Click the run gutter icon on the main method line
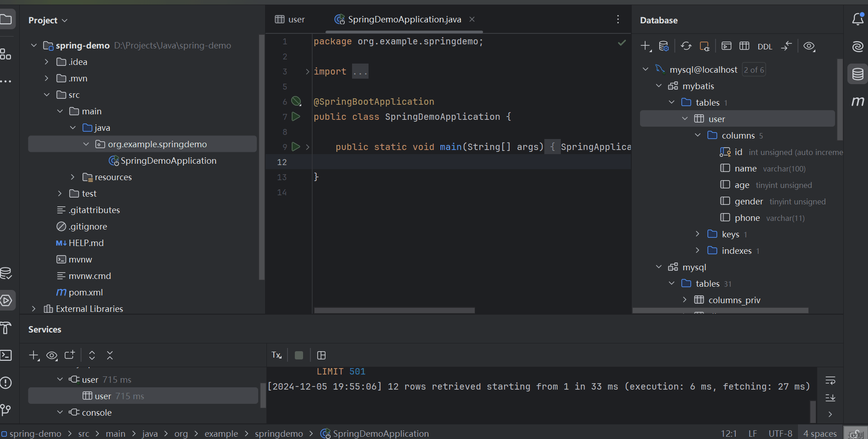 coord(296,147)
